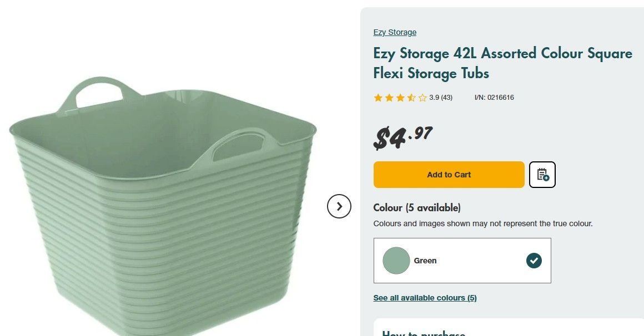This screenshot has height=336, width=644.
Task: See all 5 available colours
Action: tap(425, 298)
